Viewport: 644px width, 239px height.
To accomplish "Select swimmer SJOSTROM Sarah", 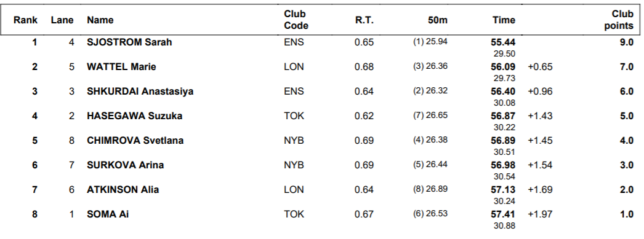I will pos(129,42).
